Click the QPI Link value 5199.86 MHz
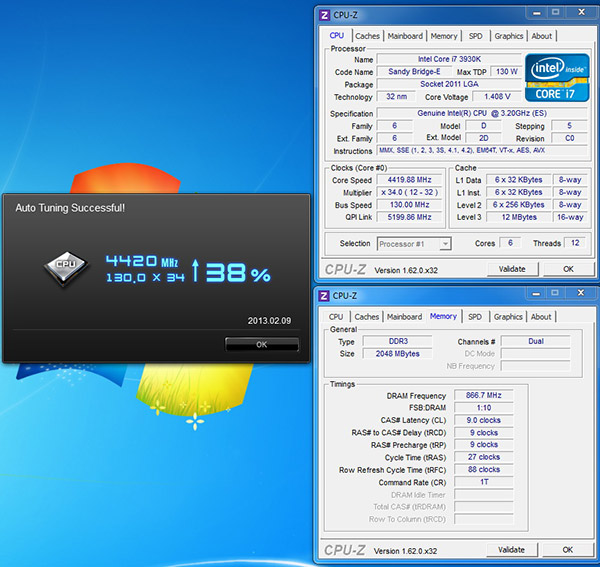Image resolution: width=600 pixels, height=567 pixels. 409,217
